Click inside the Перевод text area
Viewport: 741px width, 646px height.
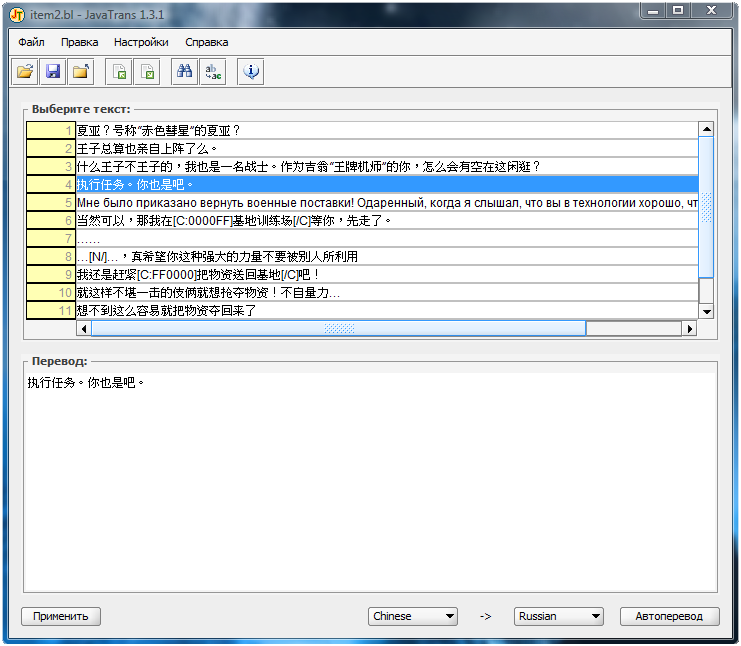[370, 480]
